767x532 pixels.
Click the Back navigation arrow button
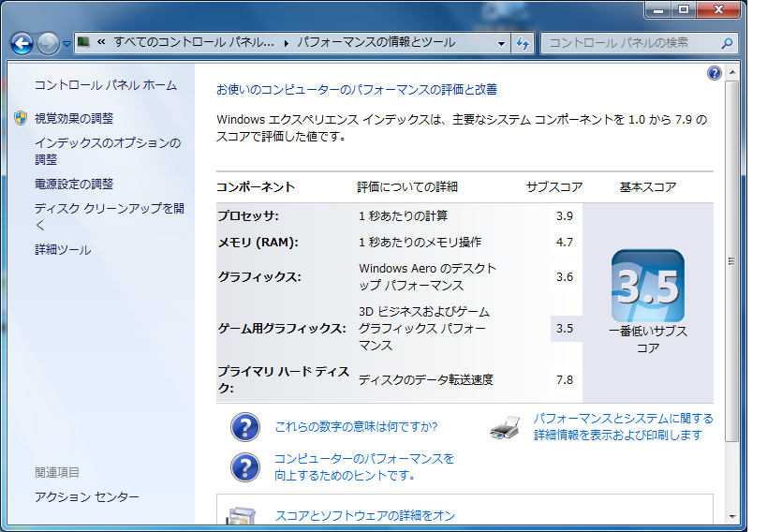pyautogui.click(x=22, y=43)
